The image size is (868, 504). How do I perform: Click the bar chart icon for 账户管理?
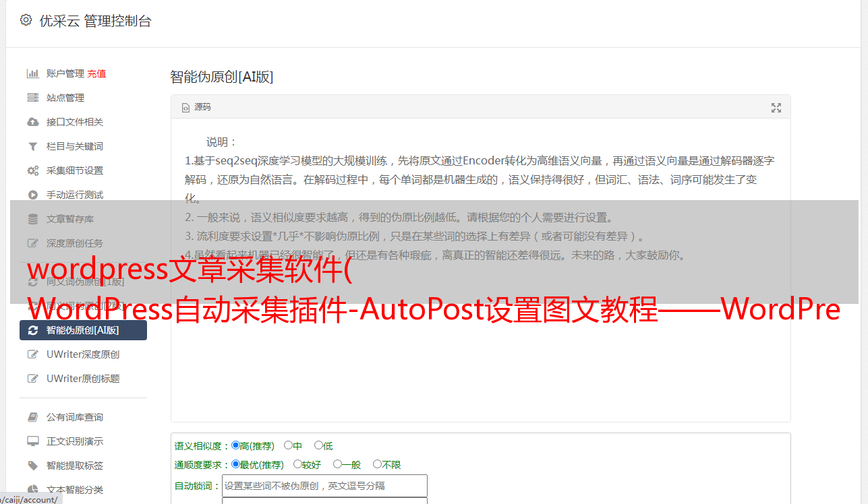[x=32, y=73]
